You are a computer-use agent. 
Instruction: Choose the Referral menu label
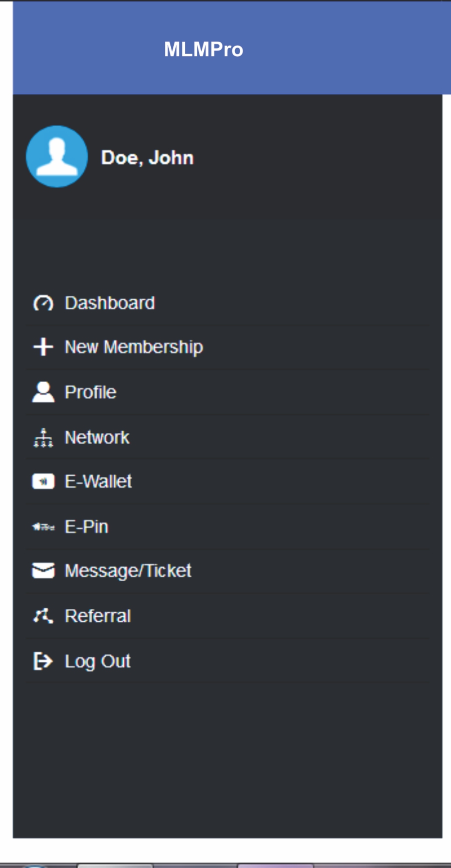tap(98, 616)
